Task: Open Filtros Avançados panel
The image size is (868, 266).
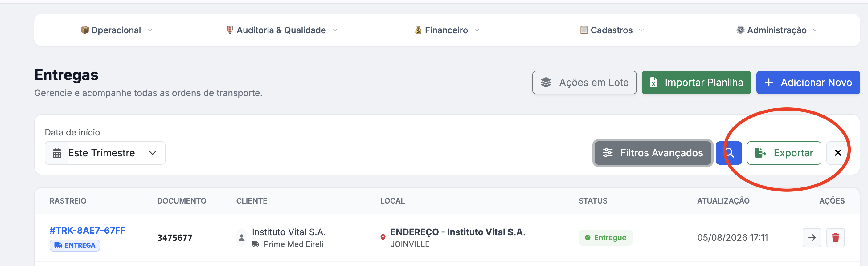Action: pyautogui.click(x=653, y=153)
